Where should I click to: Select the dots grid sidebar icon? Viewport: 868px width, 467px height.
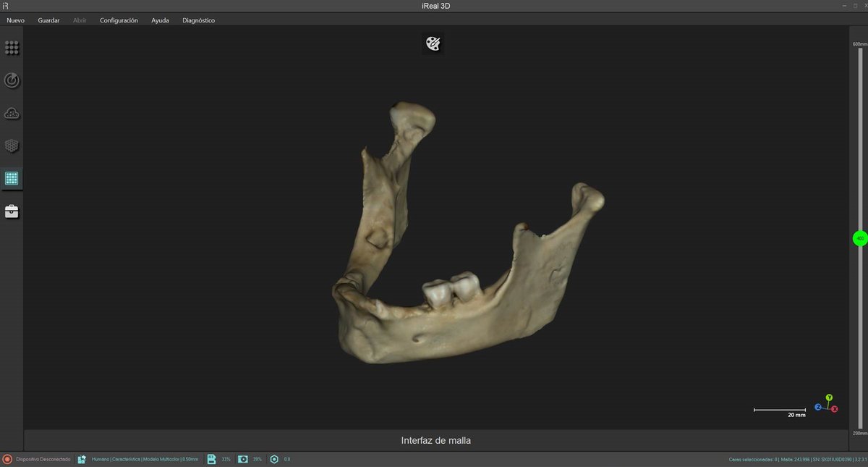point(12,48)
